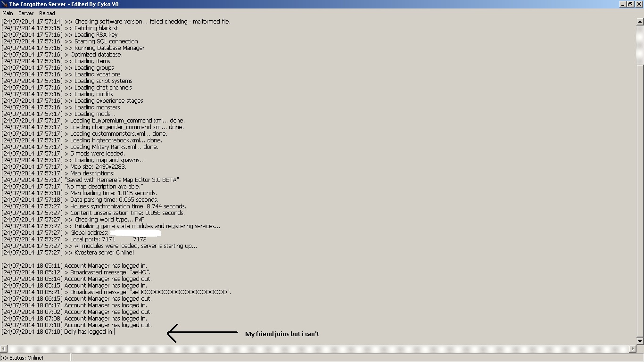The height and width of the screenshot is (362, 644).
Task: Click the horizontal scrollbar left arrow
Action: click(x=4, y=348)
